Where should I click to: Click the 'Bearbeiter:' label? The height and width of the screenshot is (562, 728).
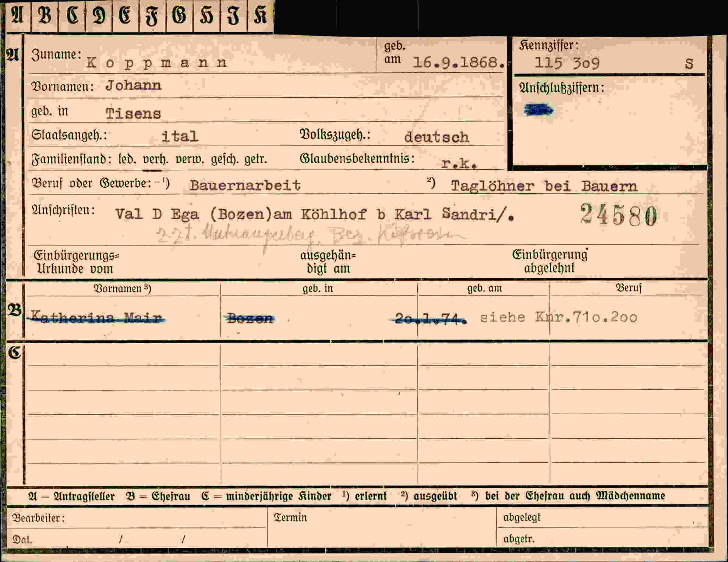(39, 518)
